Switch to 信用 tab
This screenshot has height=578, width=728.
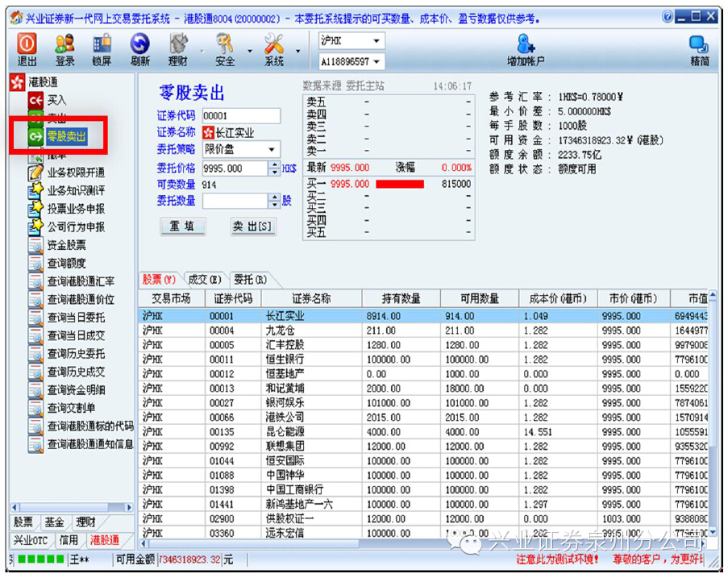(69, 540)
